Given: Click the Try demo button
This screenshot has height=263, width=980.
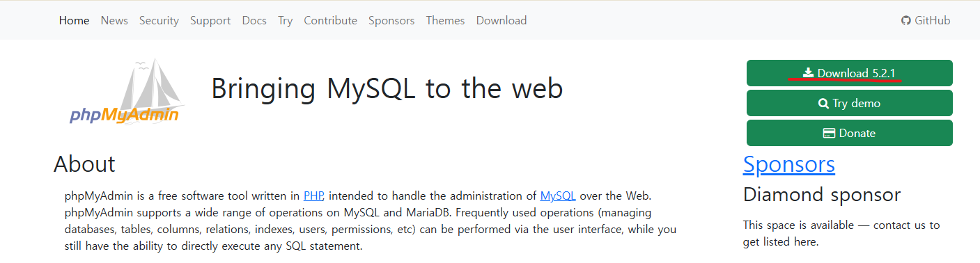Looking at the screenshot, I should point(849,103).
